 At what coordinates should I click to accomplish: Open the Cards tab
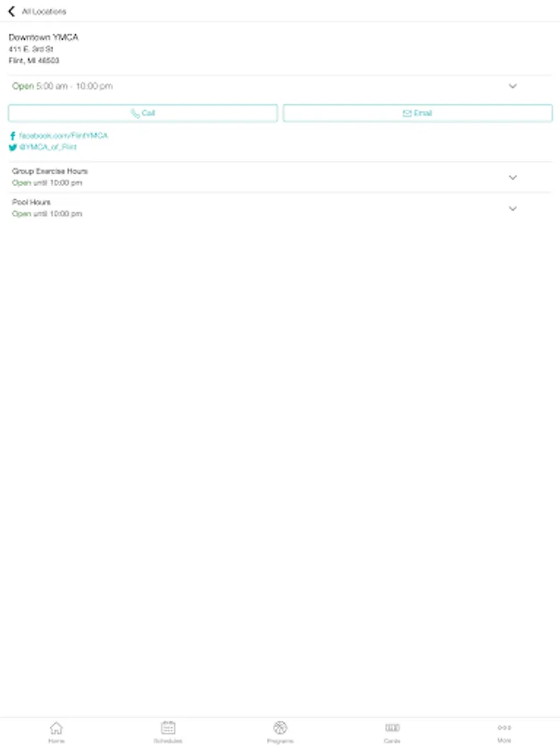tap(392, 732)
